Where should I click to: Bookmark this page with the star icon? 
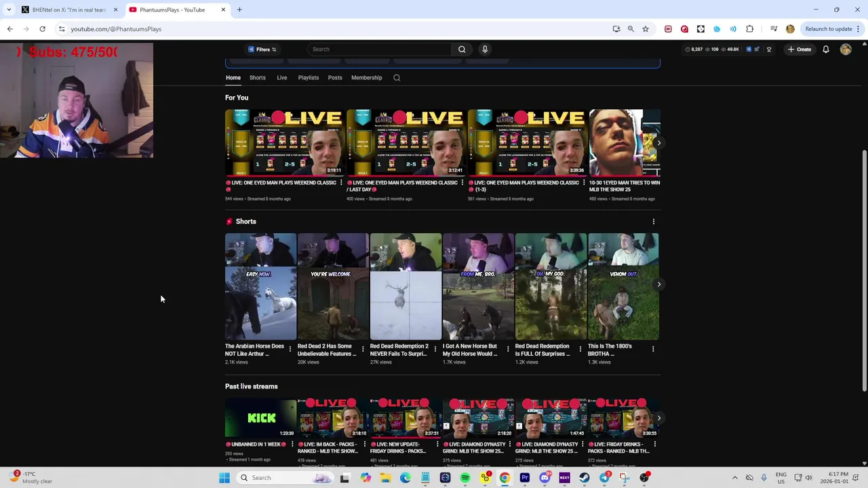(646, 29)
